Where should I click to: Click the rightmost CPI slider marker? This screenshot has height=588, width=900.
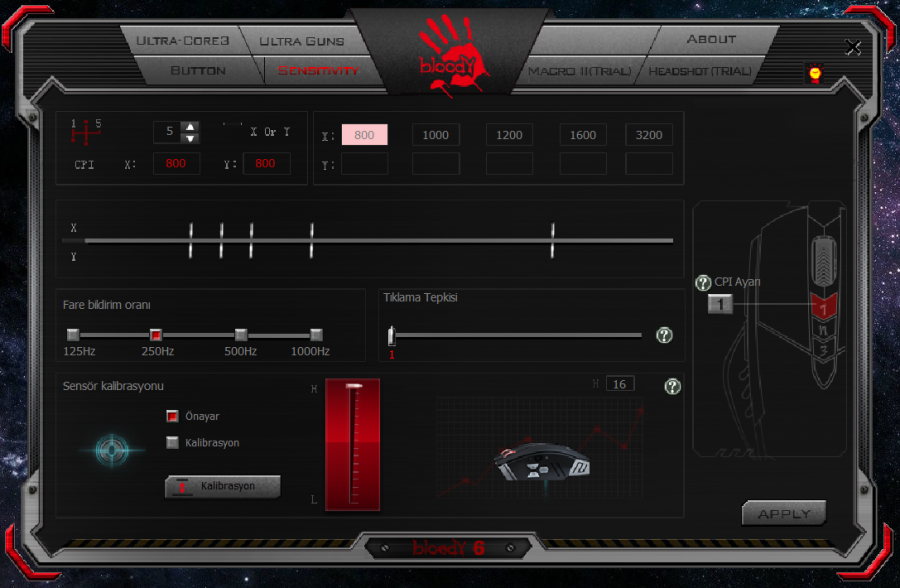(x=553, y=240)
